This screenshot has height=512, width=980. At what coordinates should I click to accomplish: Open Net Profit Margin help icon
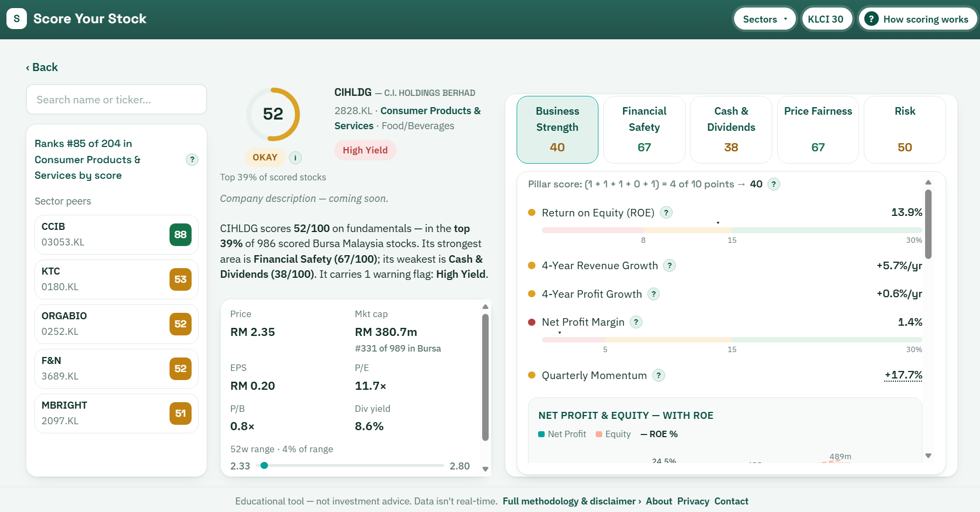636,322
